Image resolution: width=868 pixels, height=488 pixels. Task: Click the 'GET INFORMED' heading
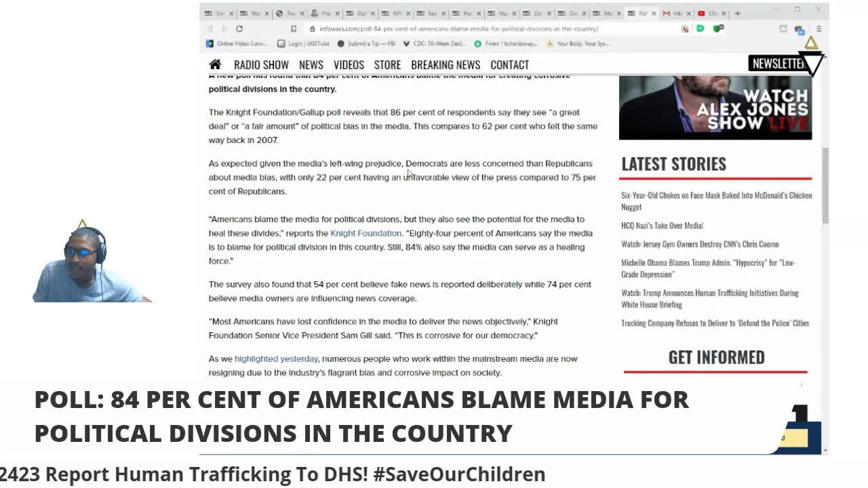[x=716, y=357]
